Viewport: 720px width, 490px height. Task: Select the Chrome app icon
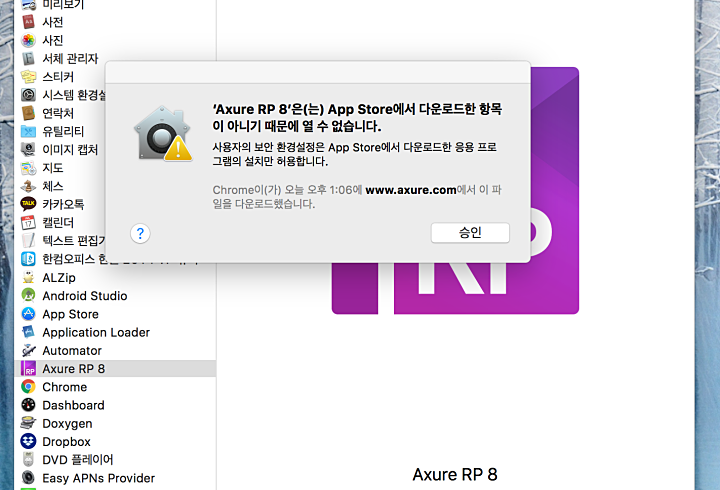click(28, 387)
